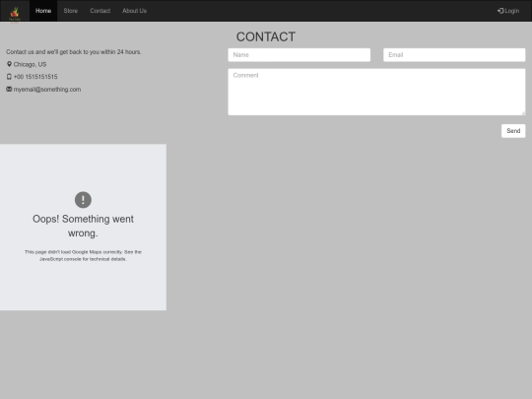
Task: Select the phone number +00 1515151515
Action: point(35,77)
